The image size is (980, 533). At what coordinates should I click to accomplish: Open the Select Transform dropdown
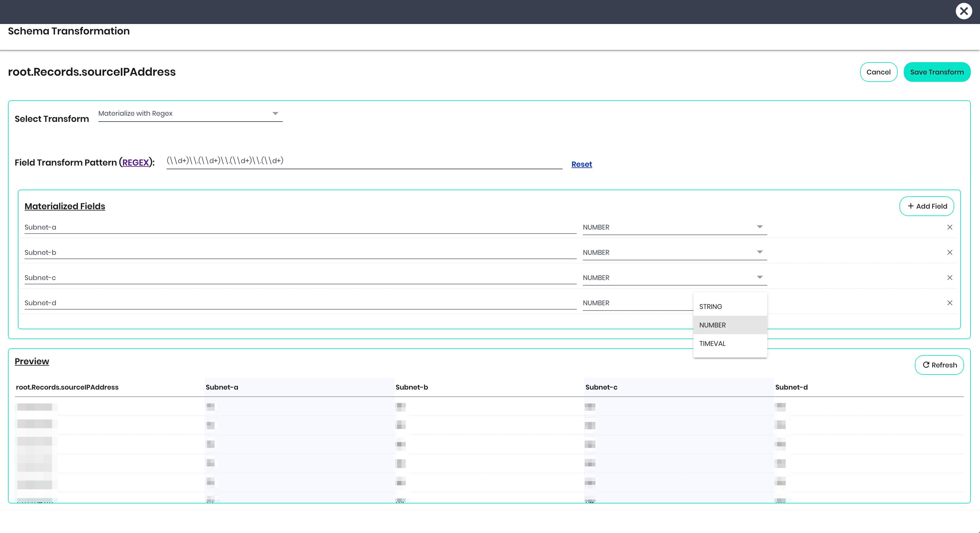[x=190, y=114]
